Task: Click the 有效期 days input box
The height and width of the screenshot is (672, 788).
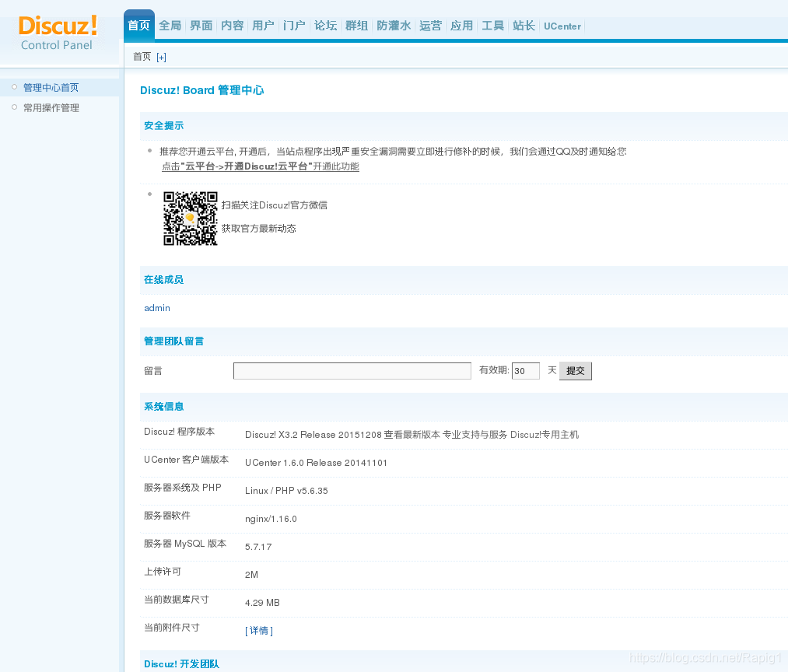Action: click(526, 371)
